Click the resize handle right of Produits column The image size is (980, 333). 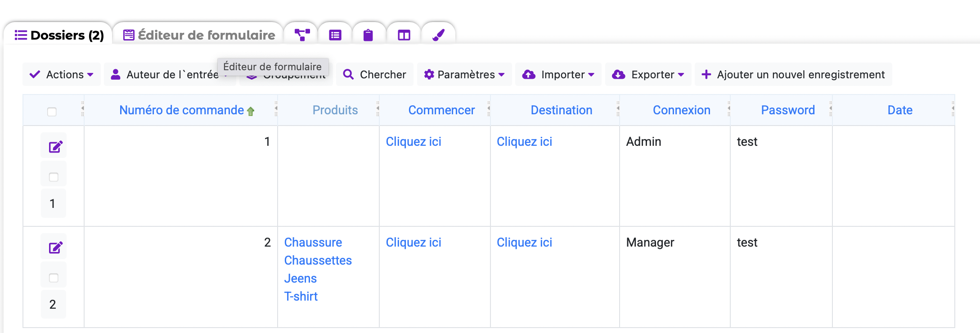coord(378,108)
